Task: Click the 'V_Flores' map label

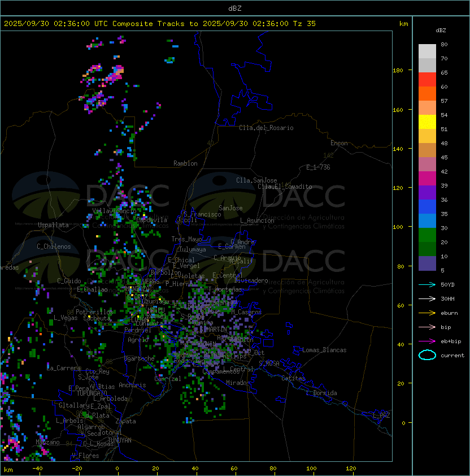Action: click(85, 456)
